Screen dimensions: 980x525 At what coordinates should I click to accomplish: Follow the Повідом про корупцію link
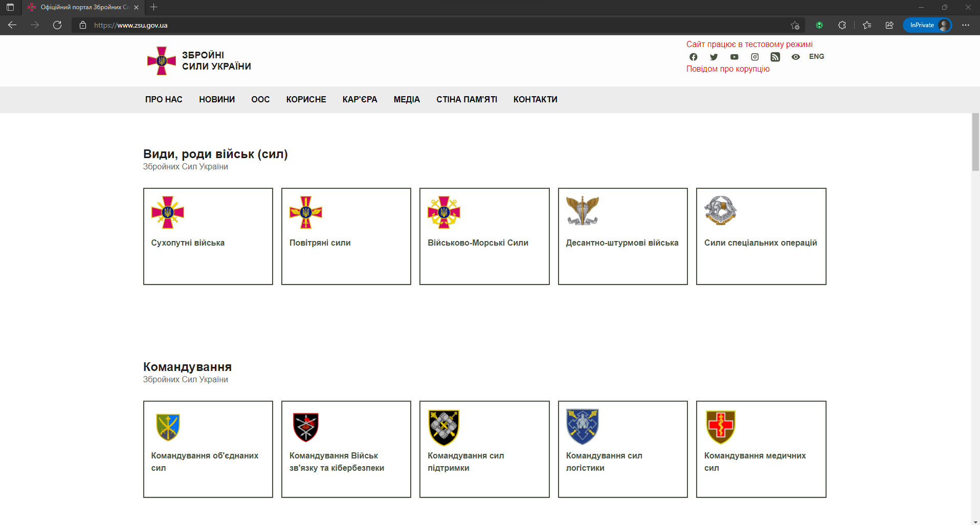click(x=727, y=69)
